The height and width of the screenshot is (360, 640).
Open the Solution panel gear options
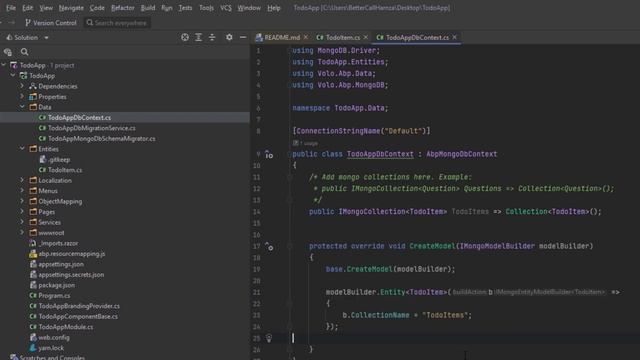(229, 37)
